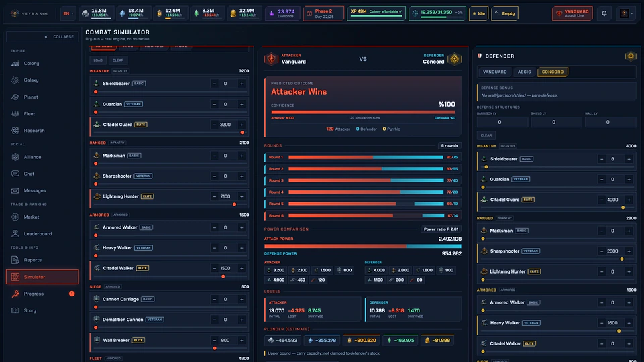This screenshot has height=362, width=644.
Task: Decrease defender Sharpshooter count
Action: (602, 251)
